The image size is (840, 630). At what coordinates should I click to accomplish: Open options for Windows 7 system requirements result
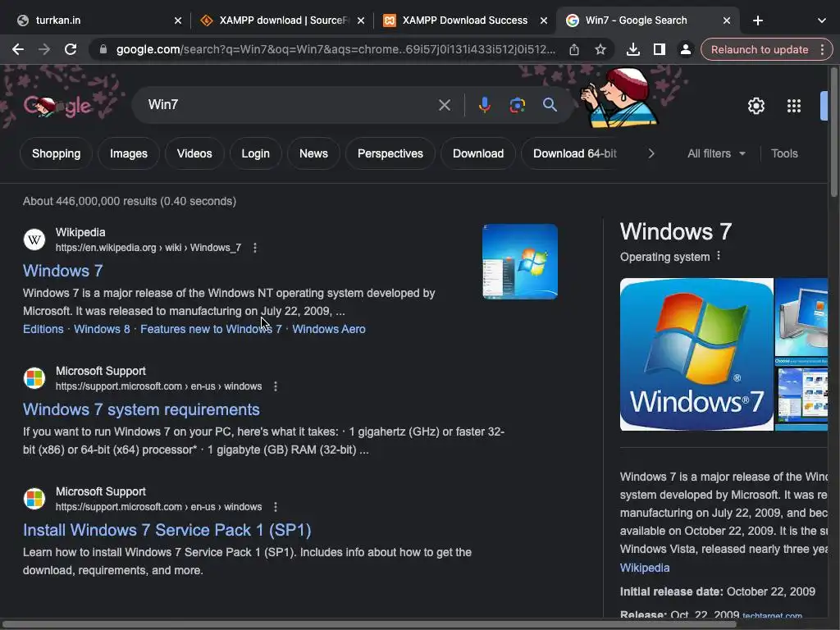pos(276,386)
